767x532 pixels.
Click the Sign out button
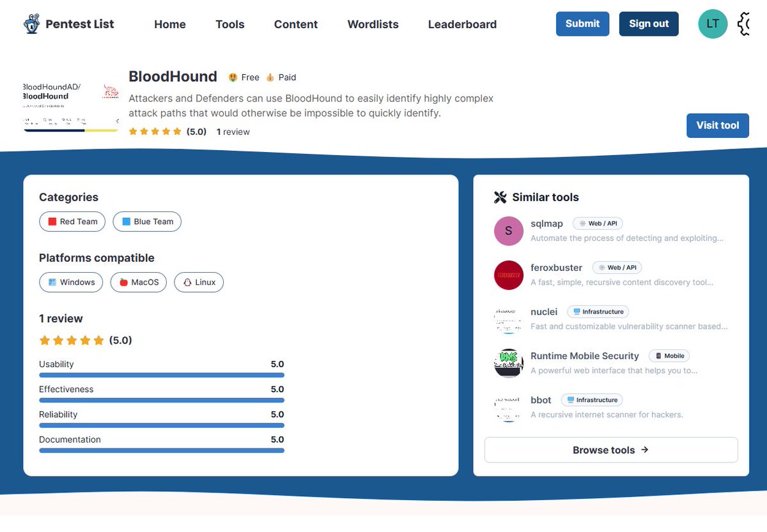649,24
